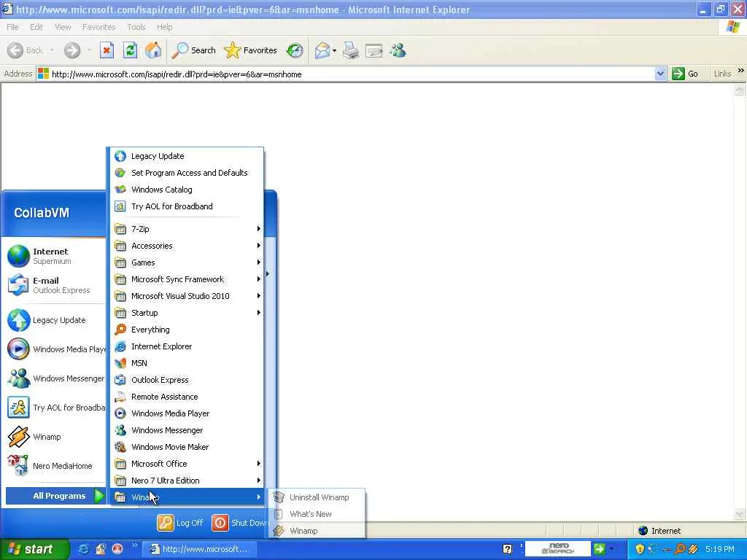Launch Winamp from the submenu

[317, 531]
